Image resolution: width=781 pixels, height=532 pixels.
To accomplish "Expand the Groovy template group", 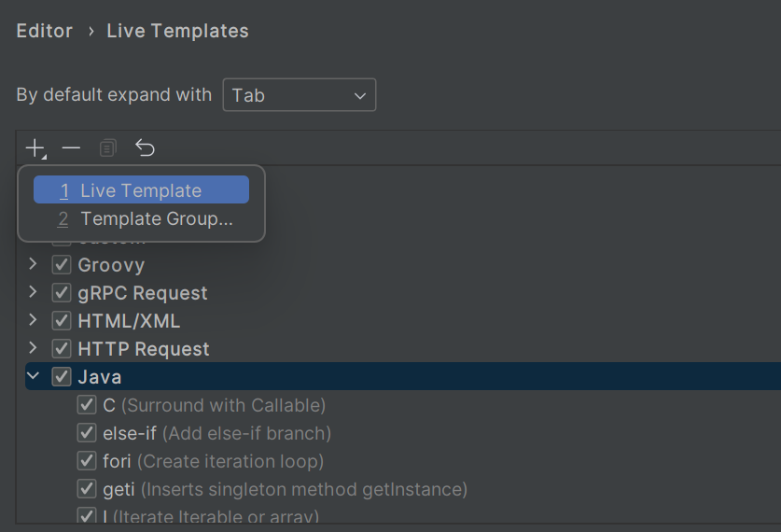I will [34, 265].
